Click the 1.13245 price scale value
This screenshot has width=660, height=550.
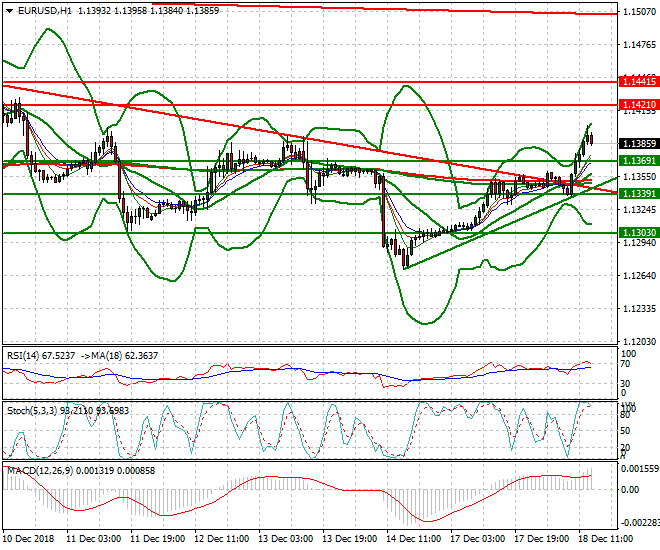click(x=639, y=210)
